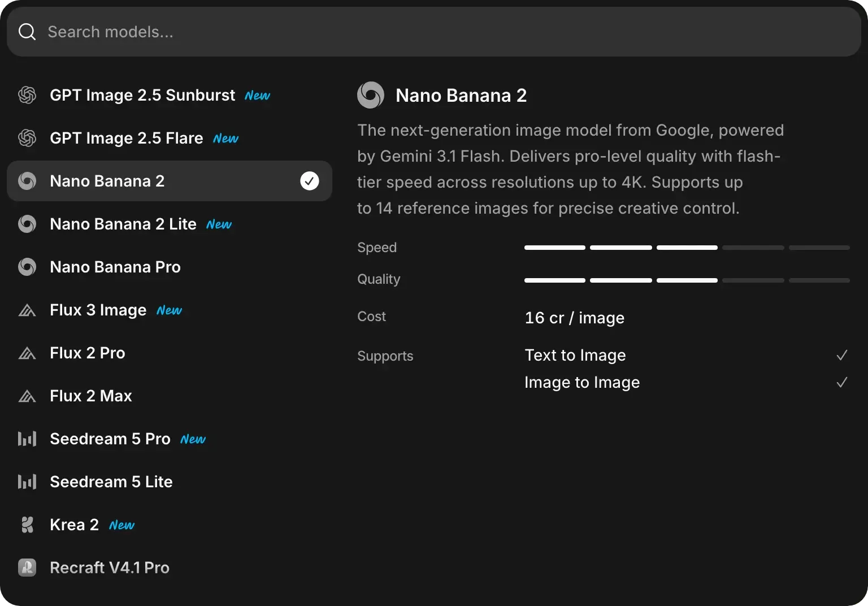Click the swirl icon beside Nano Banana 2 in list
868x606 pixels.
27,181
